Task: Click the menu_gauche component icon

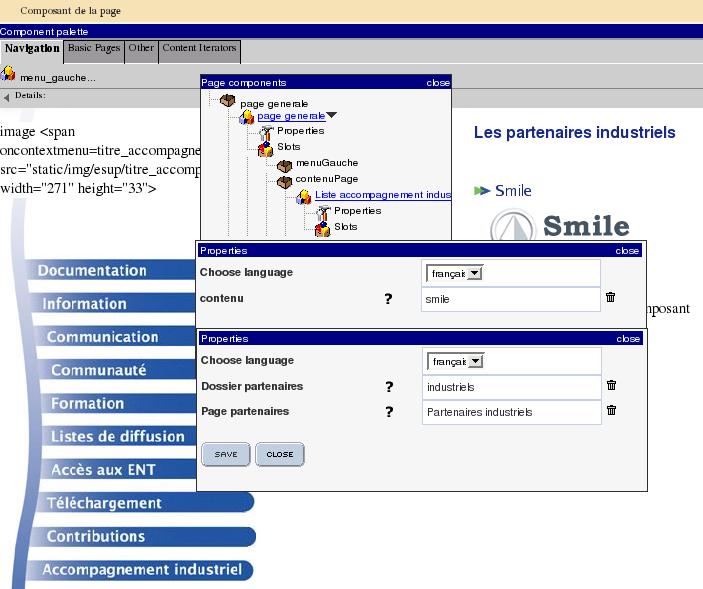Action: pyautogui.click(x=8, y=74)
